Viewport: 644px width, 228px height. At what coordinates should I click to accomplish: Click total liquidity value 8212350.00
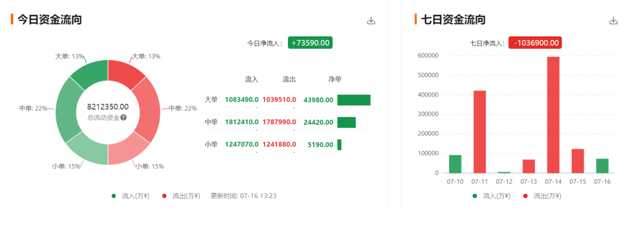click(x=108, y=107)
